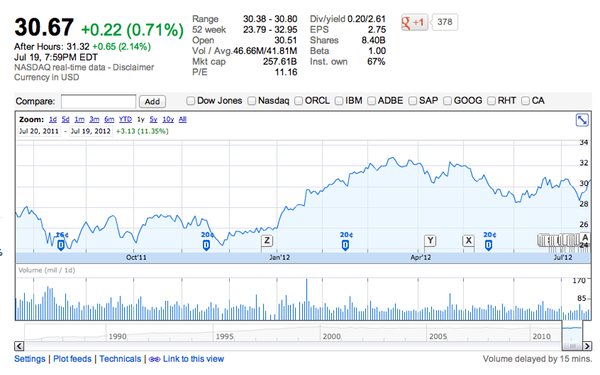This screenshot has height=375, width=600.
Task: Focus the Compare ticker input field
Action: (x=98, y=101)
